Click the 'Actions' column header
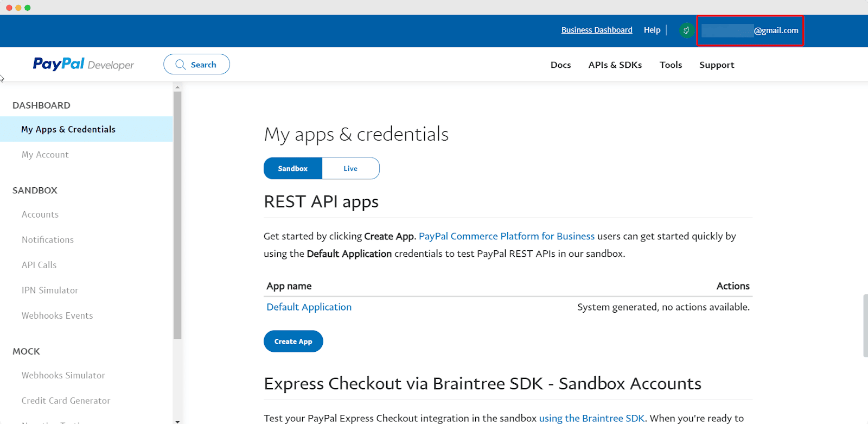This screenshot has height=424, width=868. [733, 286]
